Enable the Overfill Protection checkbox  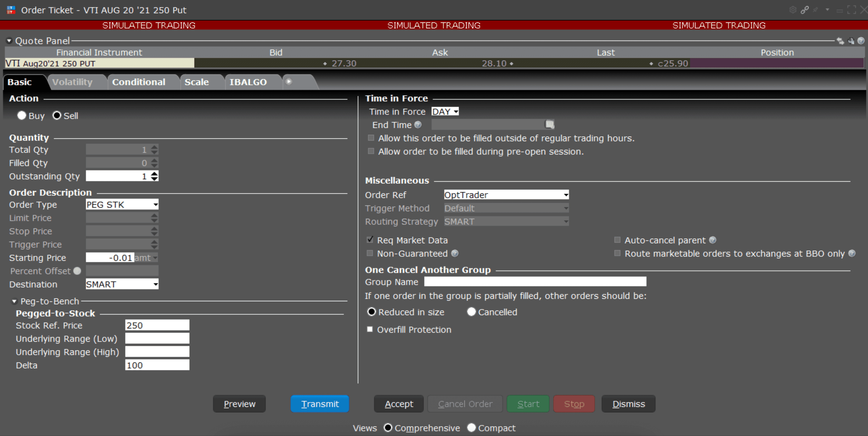click(370, 330)
